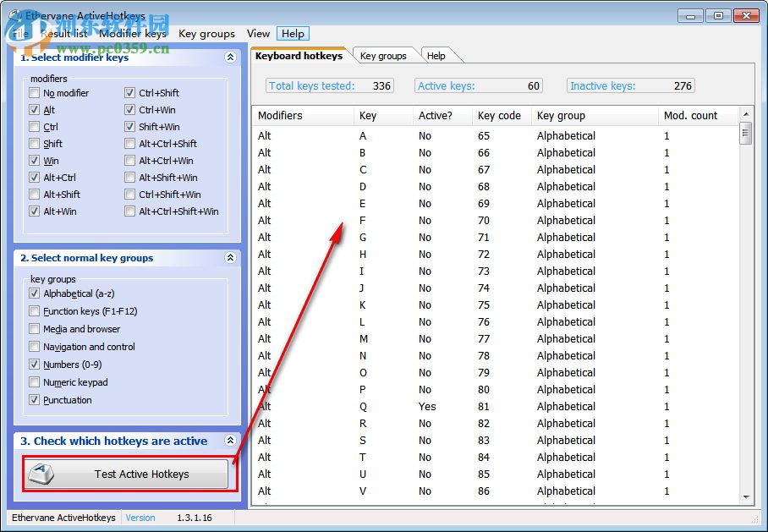Toggle the Alt+Ctrl+Shift+Win modifier checkbox
The width and height of the screenshot is (768, 532).
(130, 211)
